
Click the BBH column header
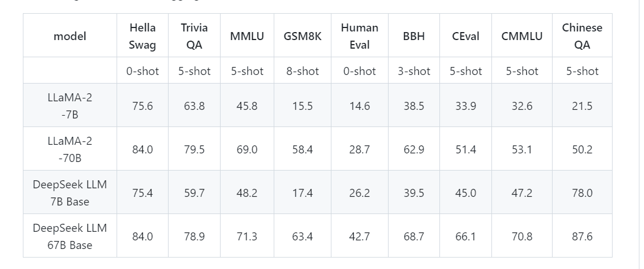tap(414, 36)
